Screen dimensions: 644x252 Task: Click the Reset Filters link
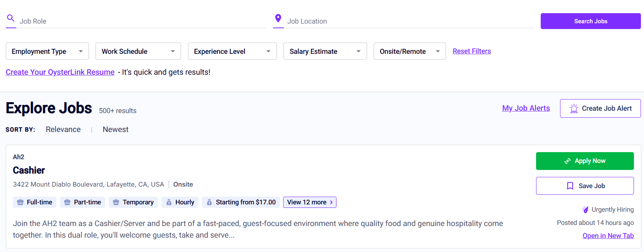[471, 51]
